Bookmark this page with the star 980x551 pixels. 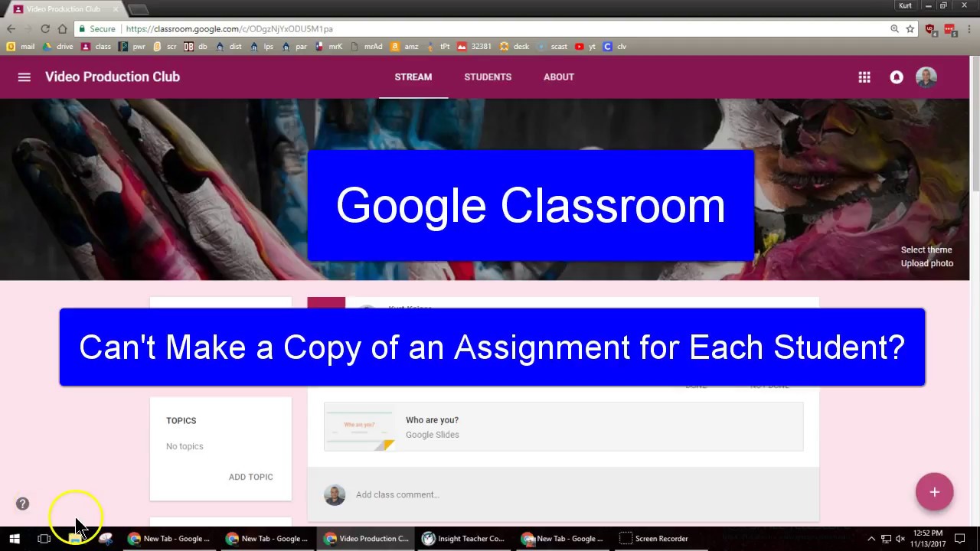click(910, 28)
